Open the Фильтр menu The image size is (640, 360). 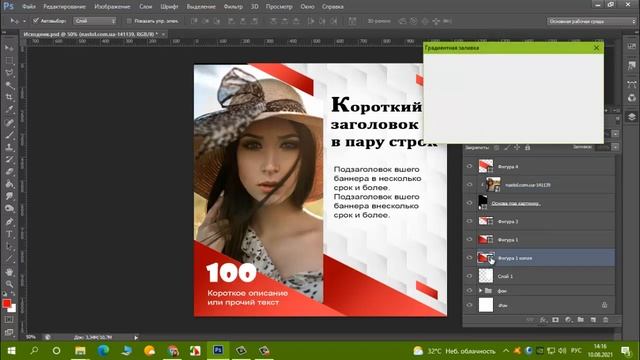click(233, 7)
